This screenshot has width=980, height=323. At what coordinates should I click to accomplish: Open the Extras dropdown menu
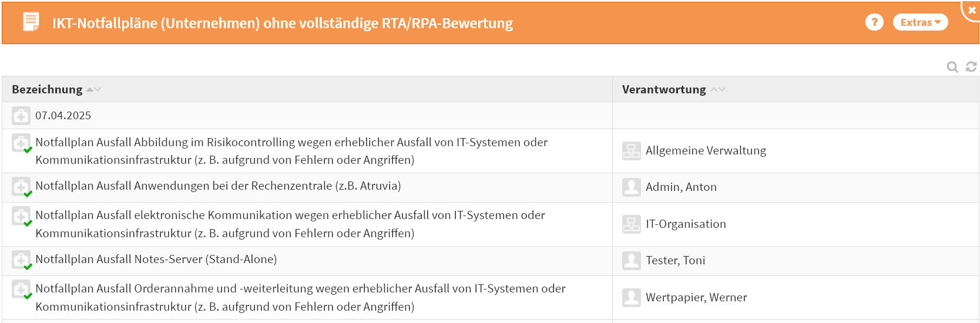pos(920,22)
